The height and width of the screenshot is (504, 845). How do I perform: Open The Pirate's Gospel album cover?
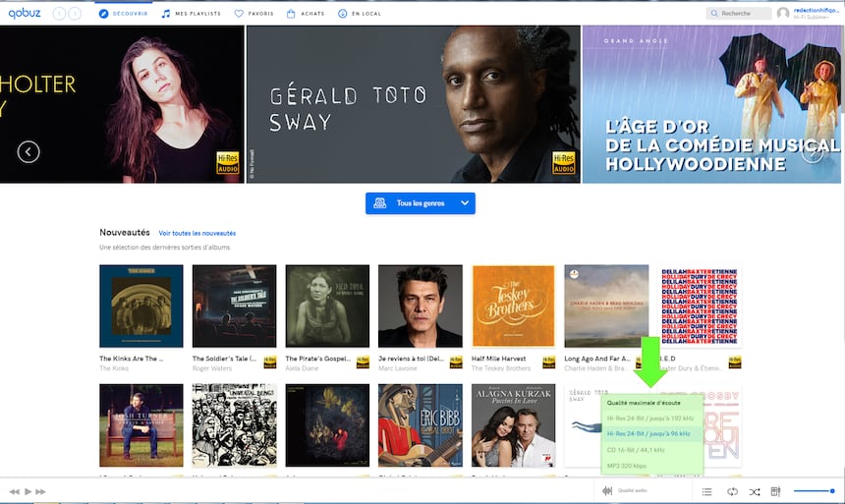pyautogui.click(x=327, y=306)
